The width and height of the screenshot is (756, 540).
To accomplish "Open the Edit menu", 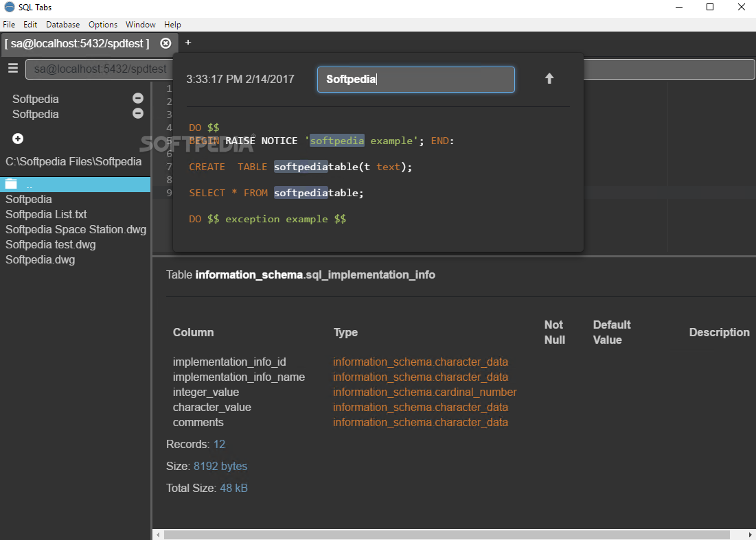I will pyautogui.click(x=30, y=25).
